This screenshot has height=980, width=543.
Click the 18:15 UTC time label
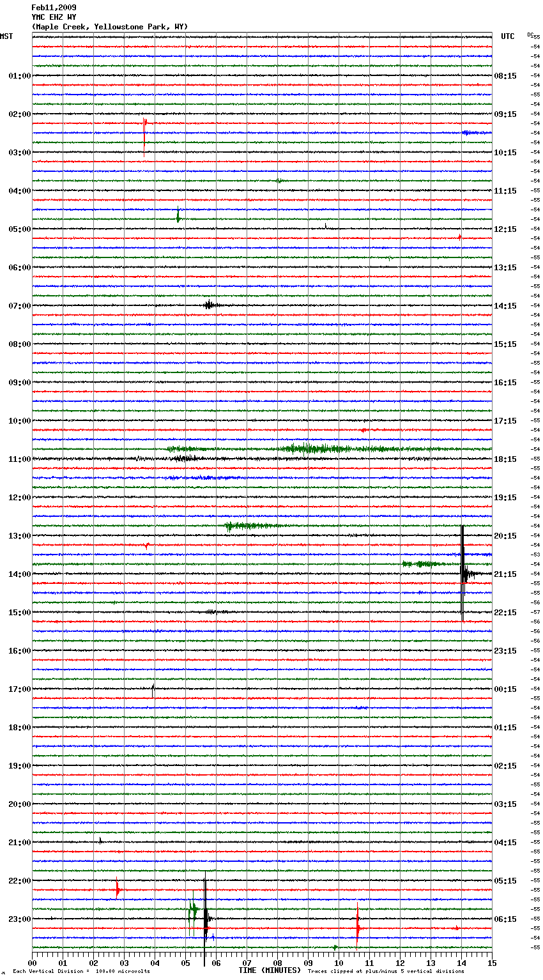[x=505, y=459]
